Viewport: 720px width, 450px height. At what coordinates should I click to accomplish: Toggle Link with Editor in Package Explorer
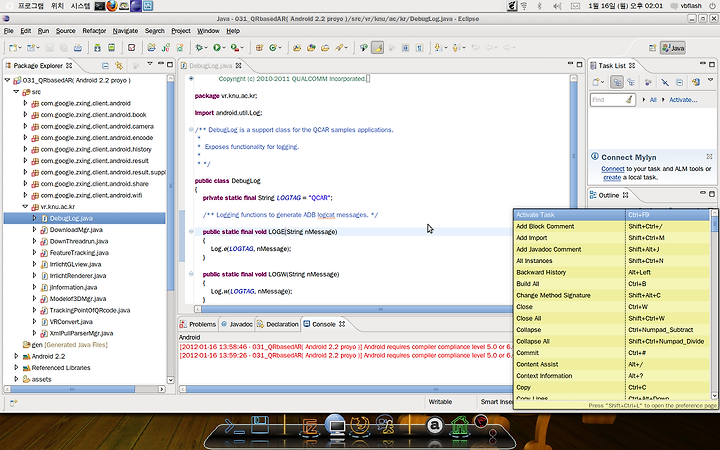pyautogui.click(x=119, y=65)
